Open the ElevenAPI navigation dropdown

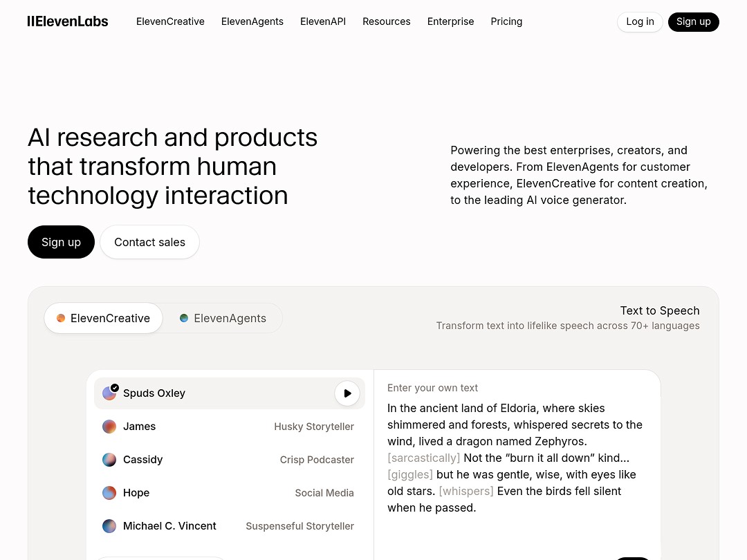(x=322, y=21)
